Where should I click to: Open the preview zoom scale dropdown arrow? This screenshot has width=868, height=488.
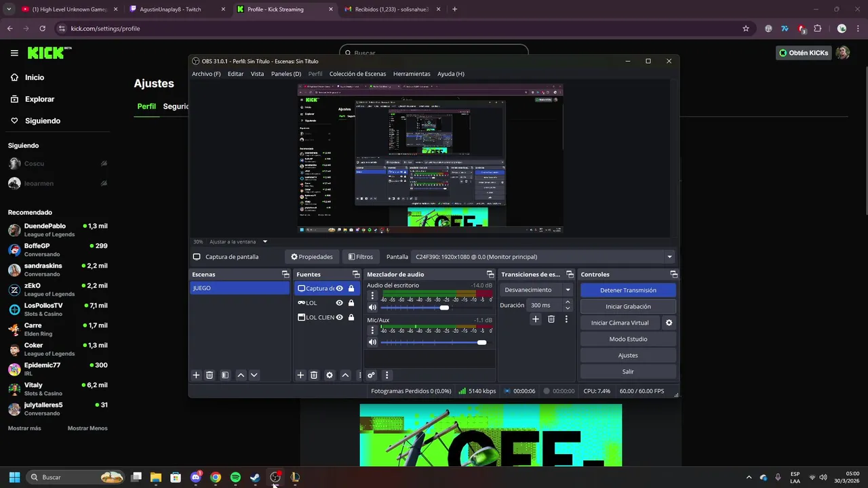pos(265,241)
